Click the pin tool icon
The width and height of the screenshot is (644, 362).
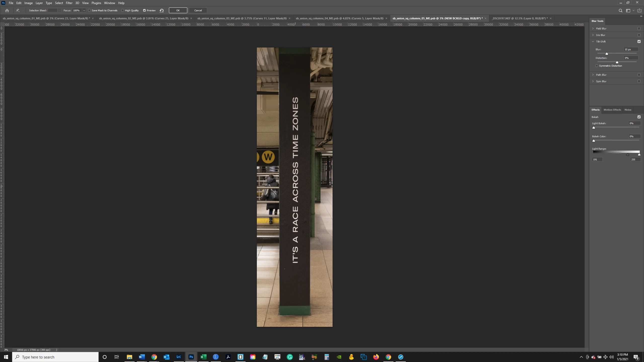tap(18, 11)
